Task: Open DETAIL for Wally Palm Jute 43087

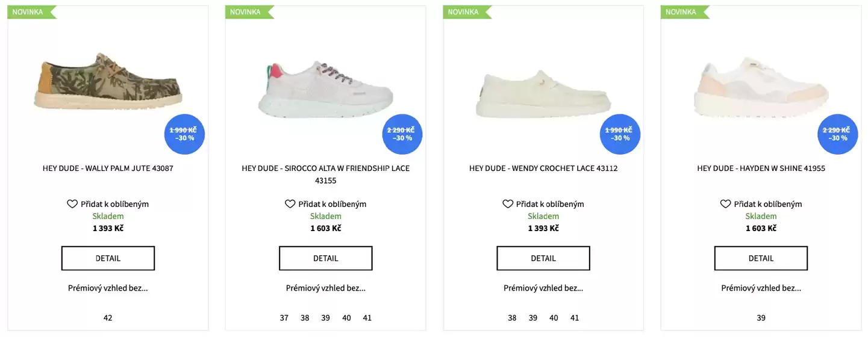Action: 108,258
